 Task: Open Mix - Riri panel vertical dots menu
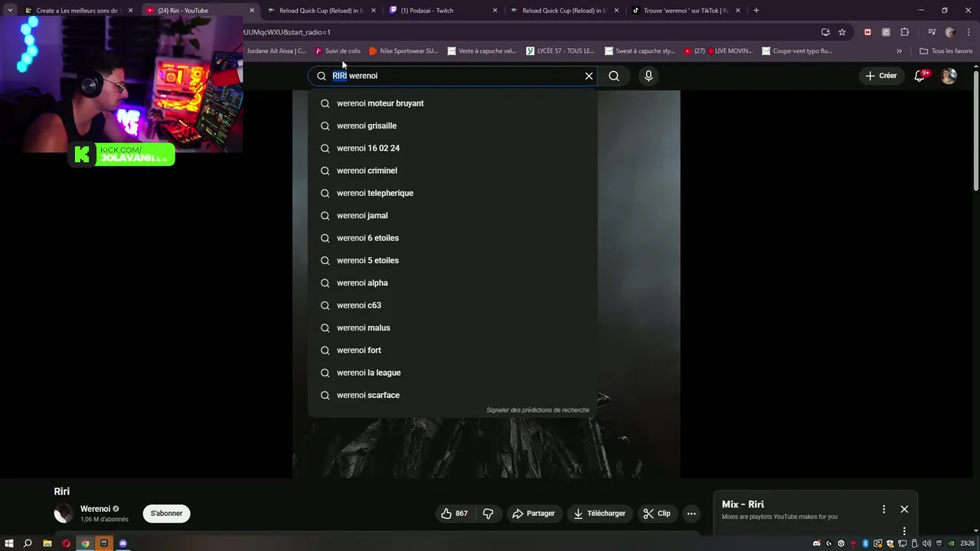pos(884,509)
